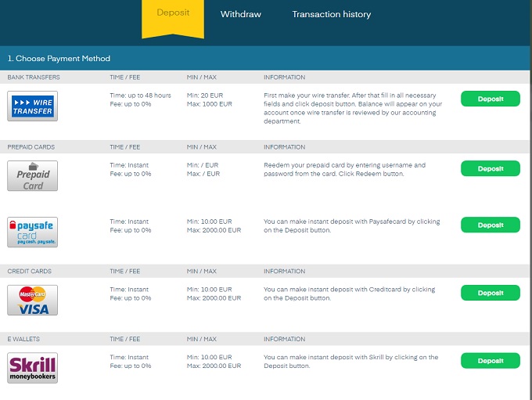The width and height of the screenshot is (532, 400).
Task: Click Deposit button for Wire Transfer
Action: tap(490, 99)
